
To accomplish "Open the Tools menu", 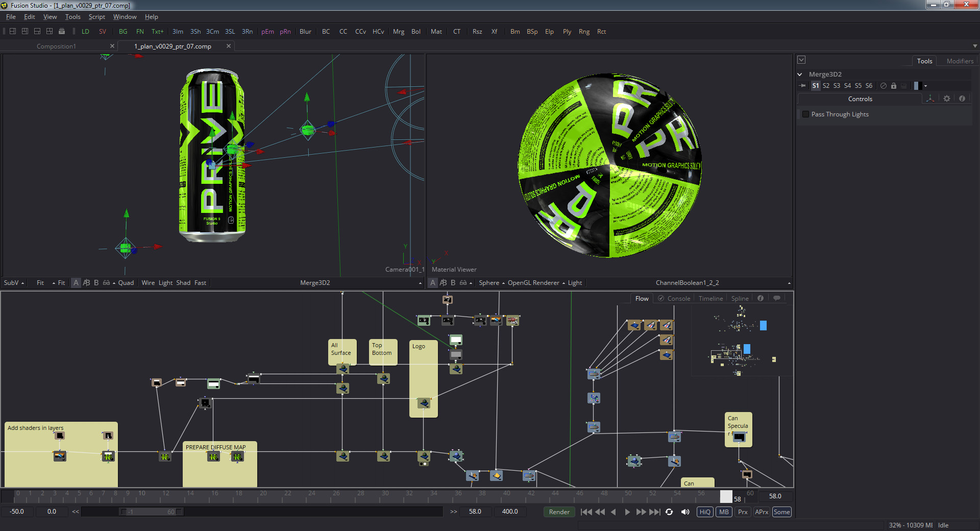I will [x=72, y=16].
